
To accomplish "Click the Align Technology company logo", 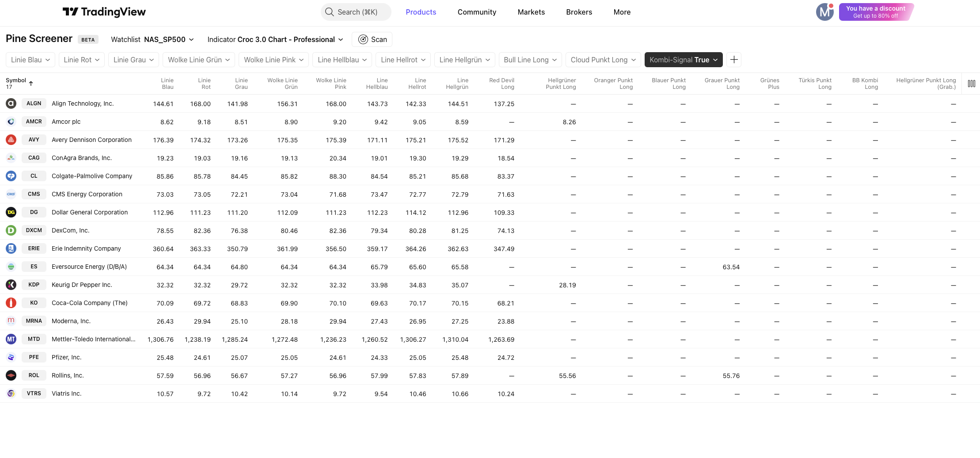I will pos(11,103).
